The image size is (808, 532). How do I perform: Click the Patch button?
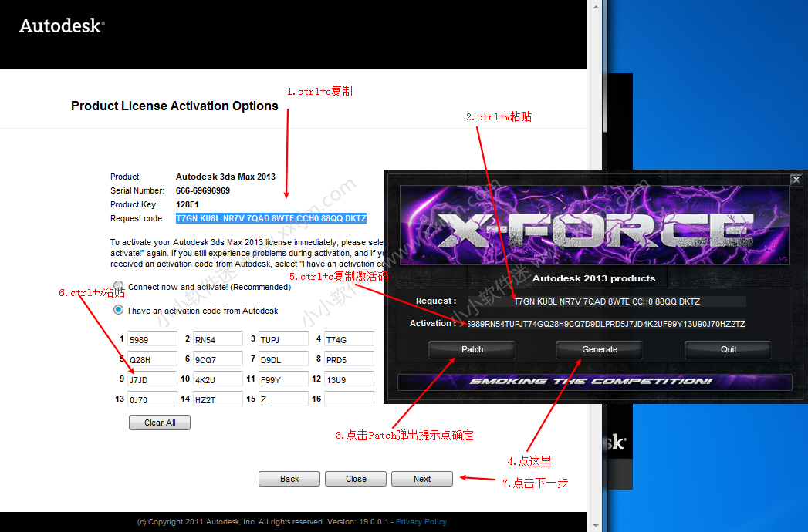click(x=472, y=349)
